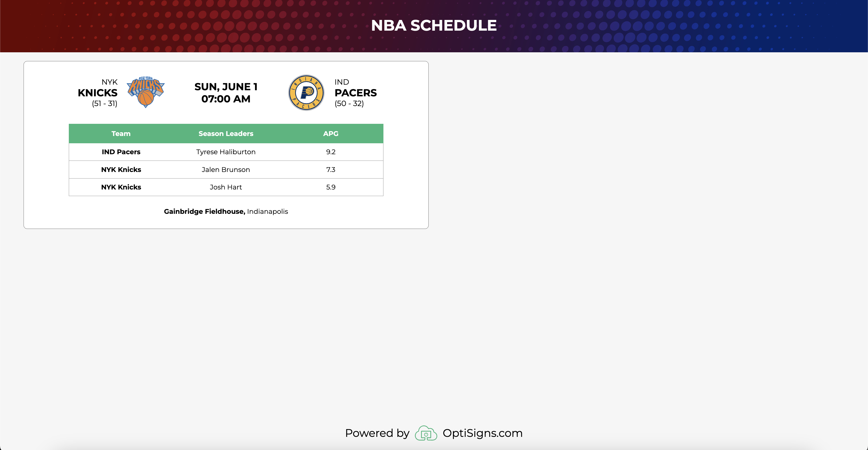Select the Tyrese Haliburton cell
The width and height of the screenshot is (868, 450).
tap(226, 152)
